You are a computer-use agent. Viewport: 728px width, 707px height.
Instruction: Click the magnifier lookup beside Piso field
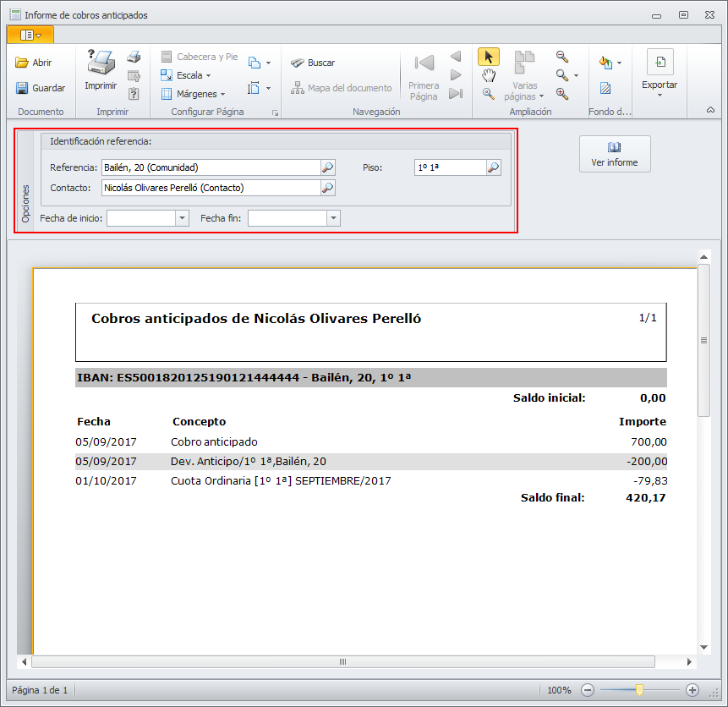pyautogui.click(x=494, y=167)
